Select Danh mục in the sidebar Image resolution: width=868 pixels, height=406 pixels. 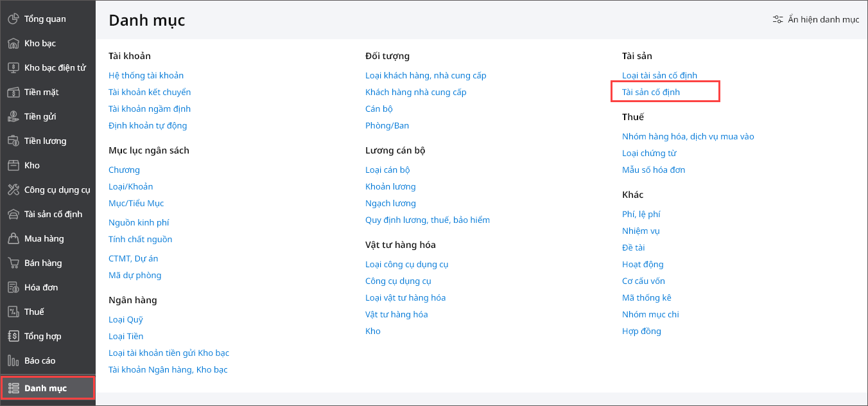[45, 388]
